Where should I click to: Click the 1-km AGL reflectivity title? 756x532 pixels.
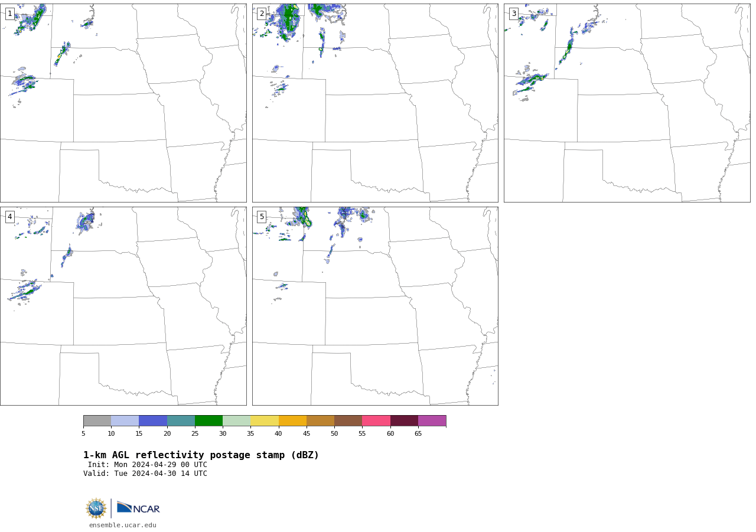pos(201,455)
